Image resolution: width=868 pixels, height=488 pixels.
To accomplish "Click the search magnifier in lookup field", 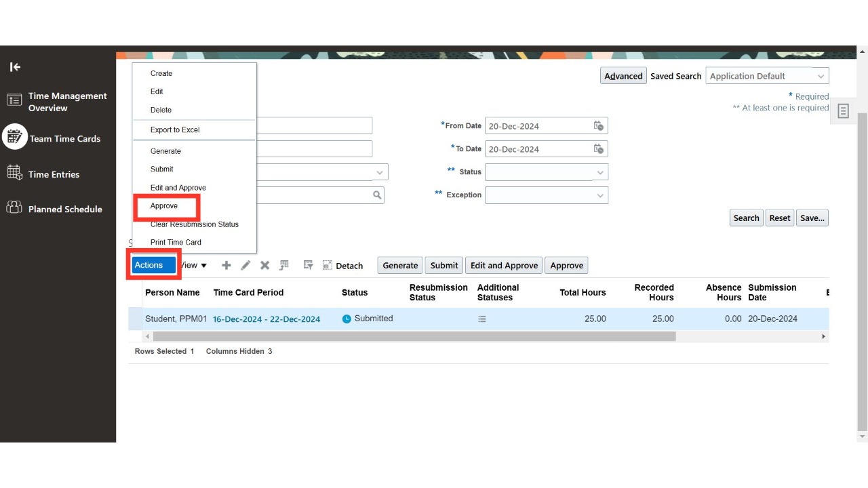I will [377, 195].
